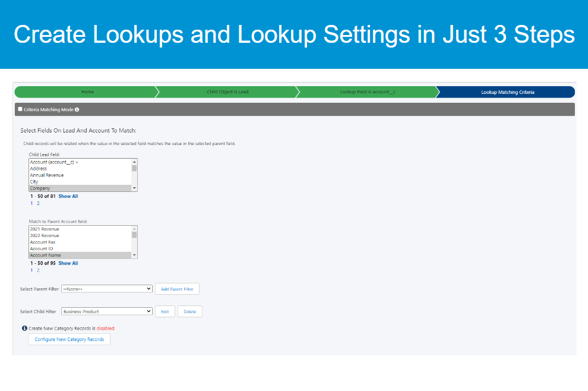Select the Lookup Matching Criteria step
Image resolution: width=588 pixels, height=391 pixels.
point(506,92)
